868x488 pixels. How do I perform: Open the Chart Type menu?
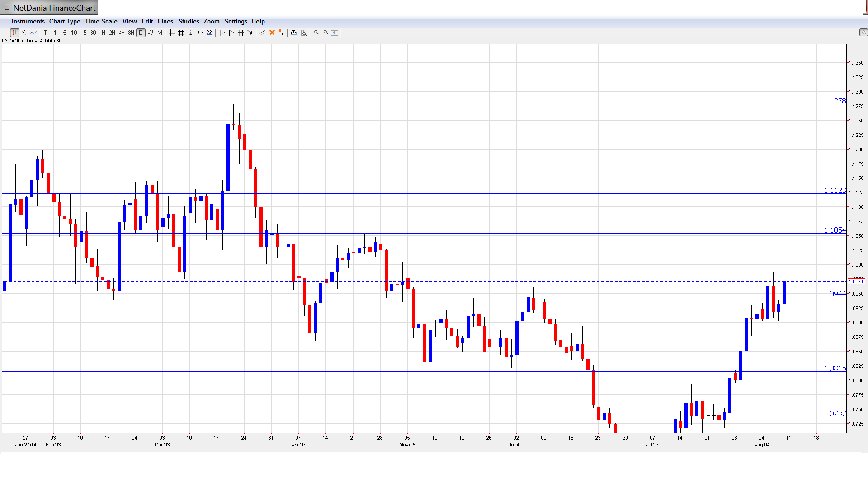click(65, 21)
